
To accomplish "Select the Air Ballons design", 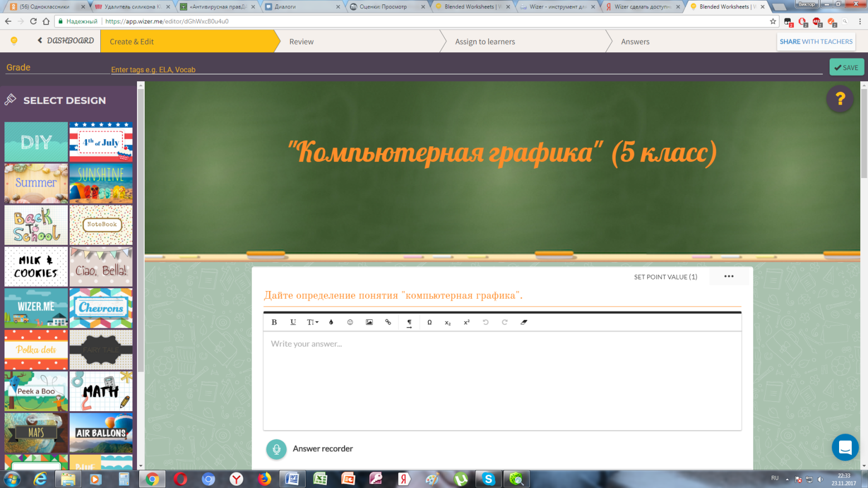I will point(101,432).
